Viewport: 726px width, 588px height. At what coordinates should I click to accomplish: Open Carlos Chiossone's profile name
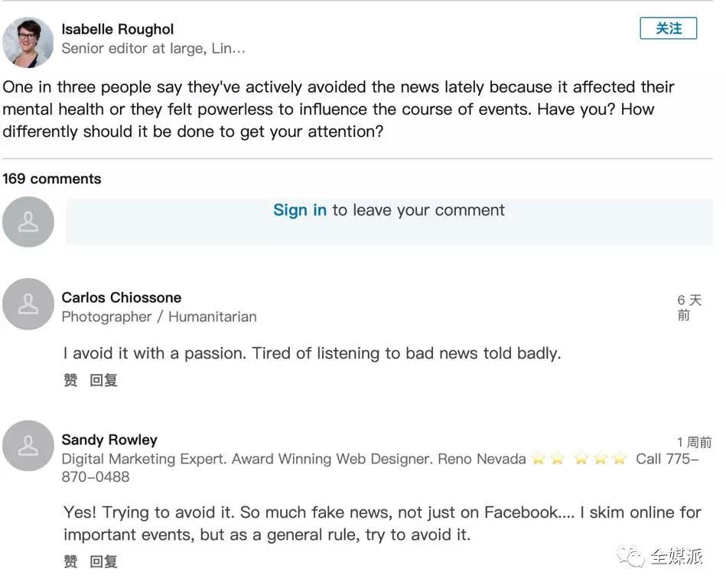click(121, 297)
